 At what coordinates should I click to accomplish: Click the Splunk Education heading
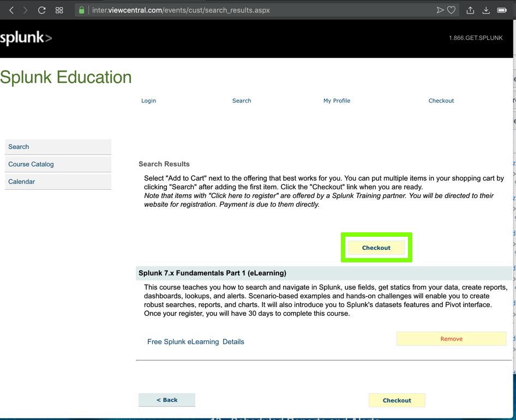point(66,77)
